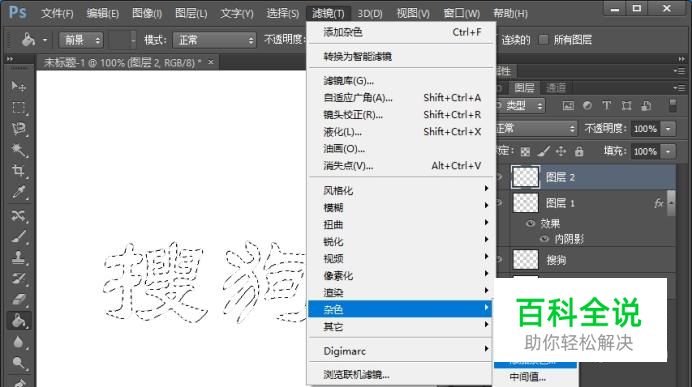Choose 滤镜库(G)... from the menu
This screenshot has width=692, height=387.
400,81
